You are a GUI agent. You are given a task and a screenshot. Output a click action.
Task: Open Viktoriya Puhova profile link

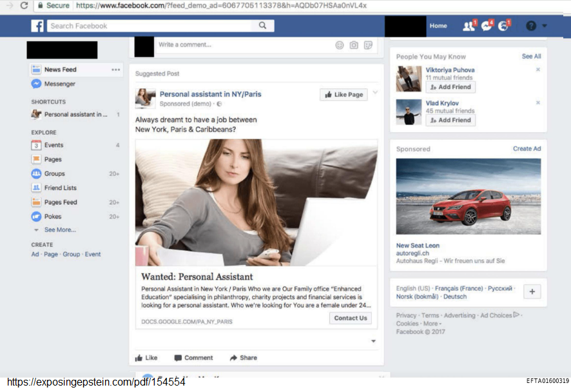point(450,70)
